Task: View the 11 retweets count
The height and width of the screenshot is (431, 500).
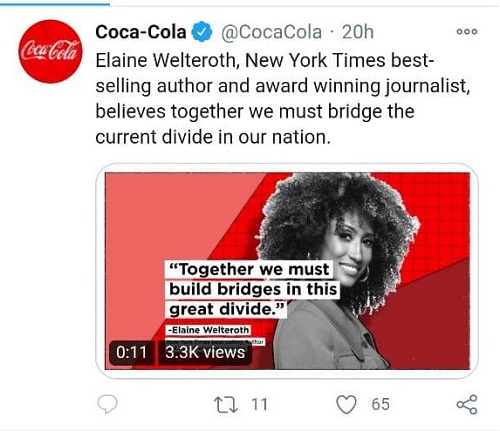Action: (x=259, y=404)
